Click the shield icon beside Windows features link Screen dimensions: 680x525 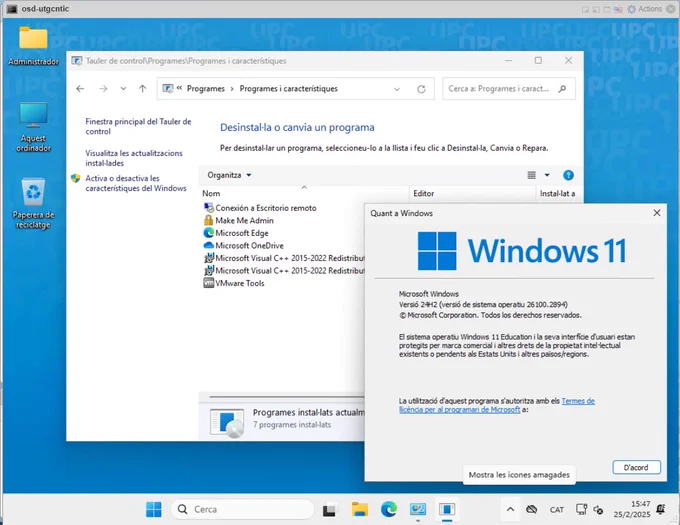[x=75, y=178]
